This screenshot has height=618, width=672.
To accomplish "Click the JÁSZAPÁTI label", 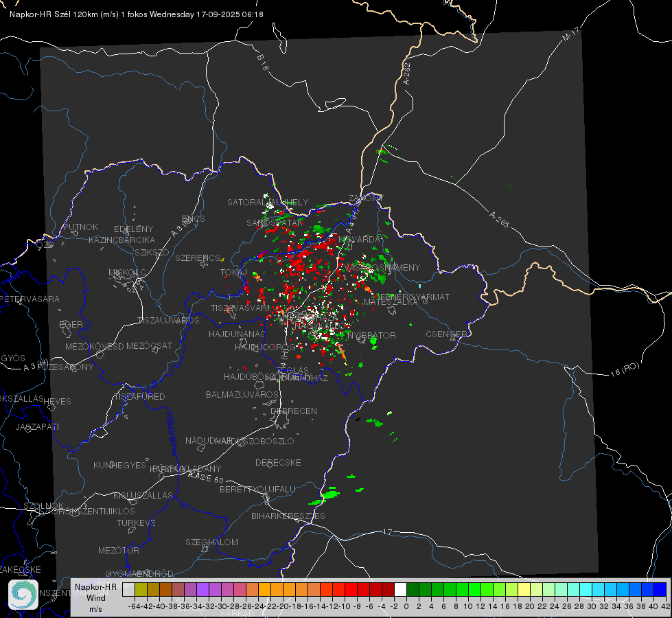I will pyautogui.click(x=37, y=426).
